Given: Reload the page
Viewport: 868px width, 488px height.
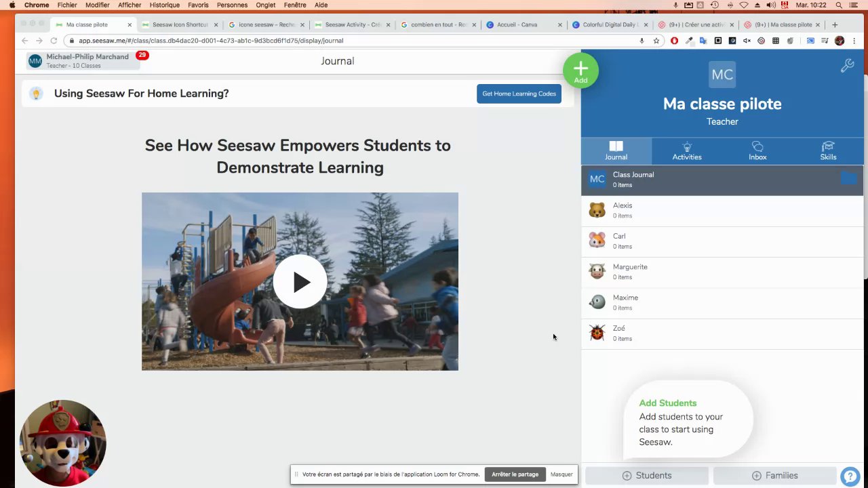Looking at the screenshot, I should click(x=54, y=41).
